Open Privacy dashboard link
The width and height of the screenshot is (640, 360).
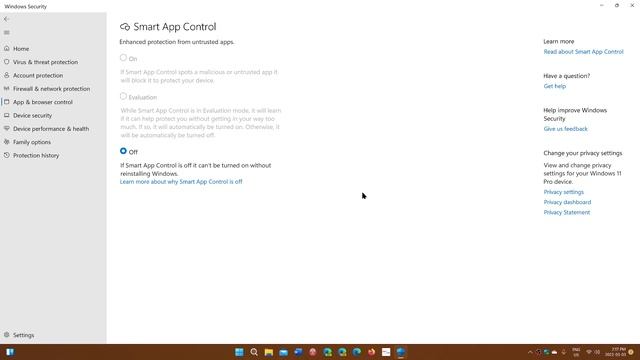567,202
